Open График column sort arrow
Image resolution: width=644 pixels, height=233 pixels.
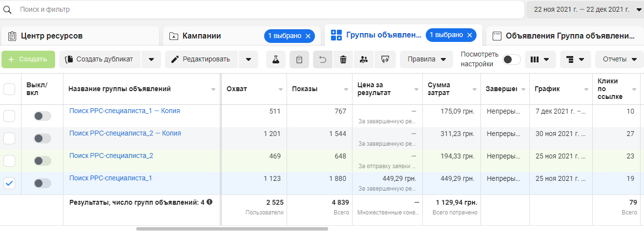[x=587, y=90]
